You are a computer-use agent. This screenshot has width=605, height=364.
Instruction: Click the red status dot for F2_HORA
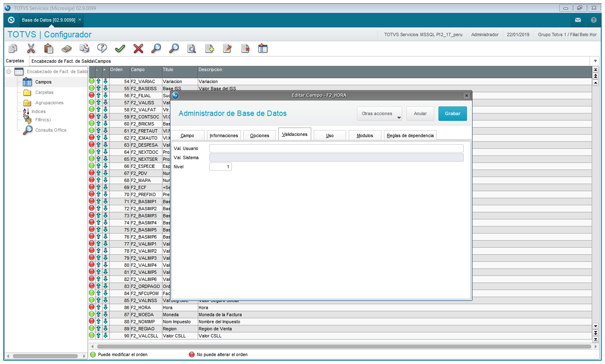[92, 307]
